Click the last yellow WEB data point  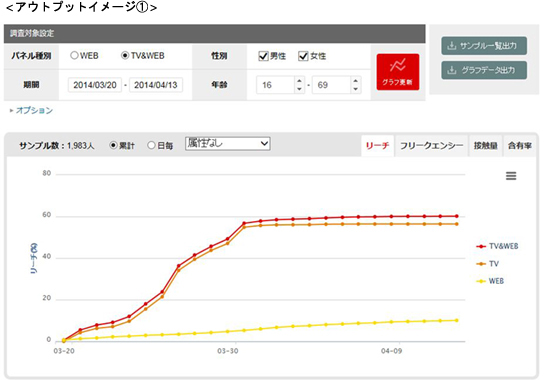point(456,320)
